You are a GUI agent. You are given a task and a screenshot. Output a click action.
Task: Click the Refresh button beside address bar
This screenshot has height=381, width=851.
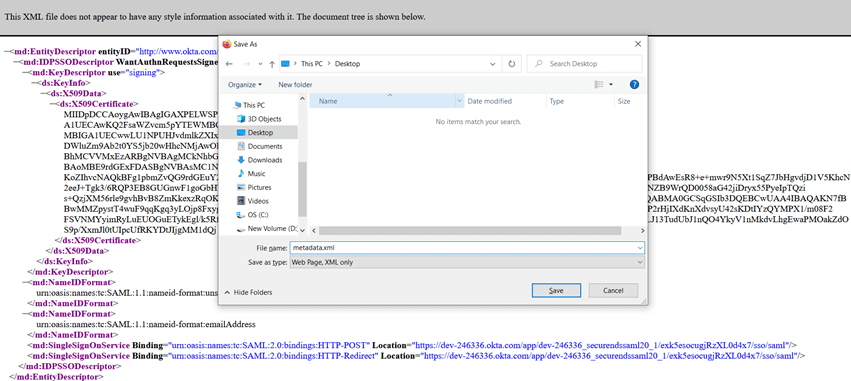click(x=511, y=64)
